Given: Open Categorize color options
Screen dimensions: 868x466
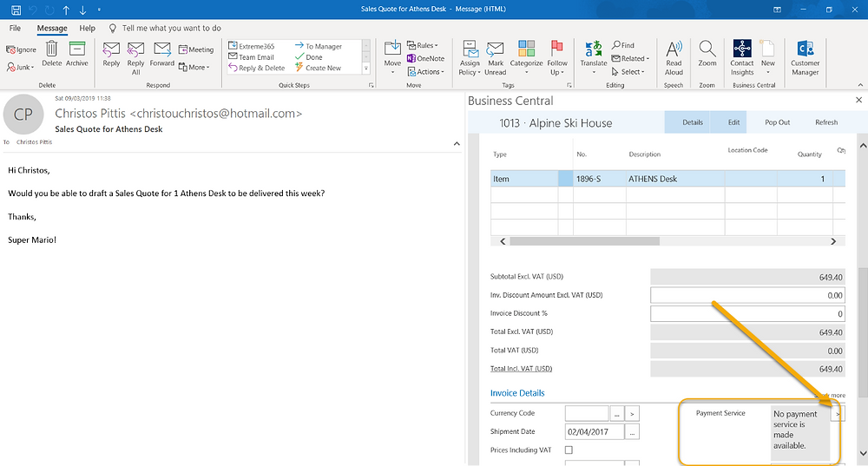Looking at the screenshot, I should click(x=526, y=57).
